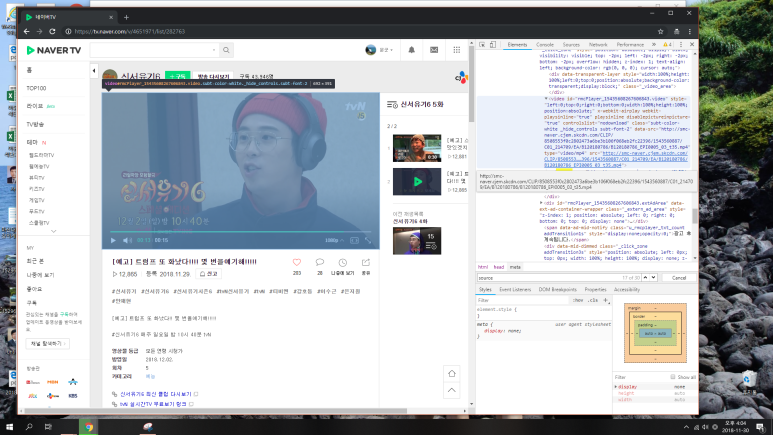Open the Naver services grid menu

tap(457, 50)
